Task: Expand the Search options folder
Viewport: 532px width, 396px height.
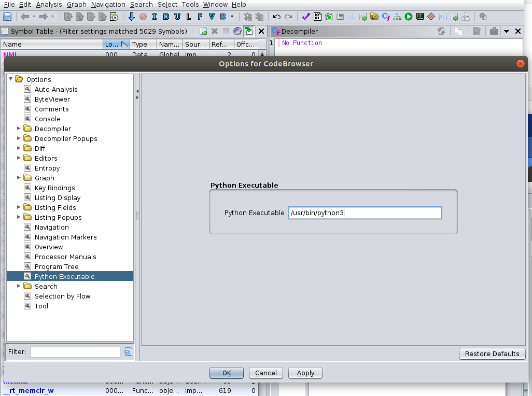Action: (19, 286)
